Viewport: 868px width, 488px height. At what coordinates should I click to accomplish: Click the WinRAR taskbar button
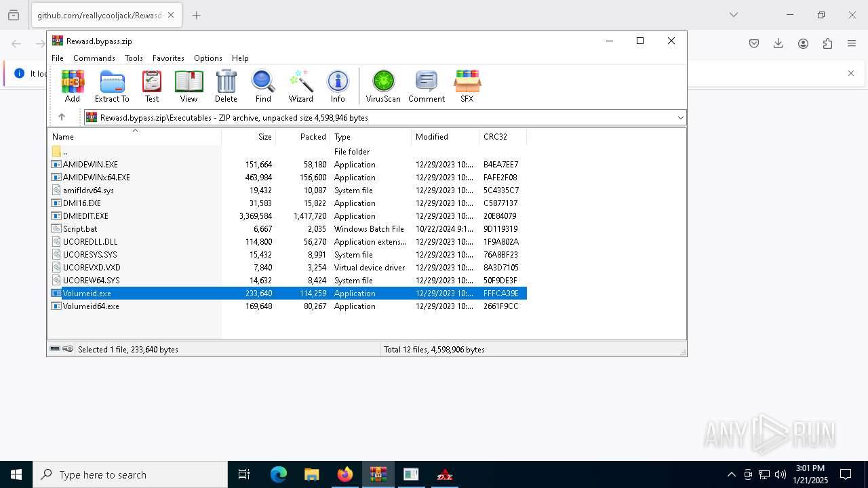378,474
